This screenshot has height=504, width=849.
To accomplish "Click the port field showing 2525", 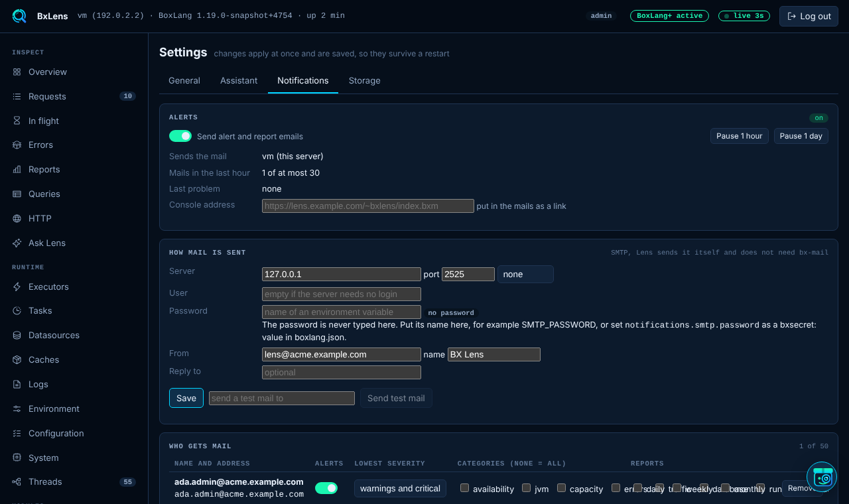I will 468,274.
